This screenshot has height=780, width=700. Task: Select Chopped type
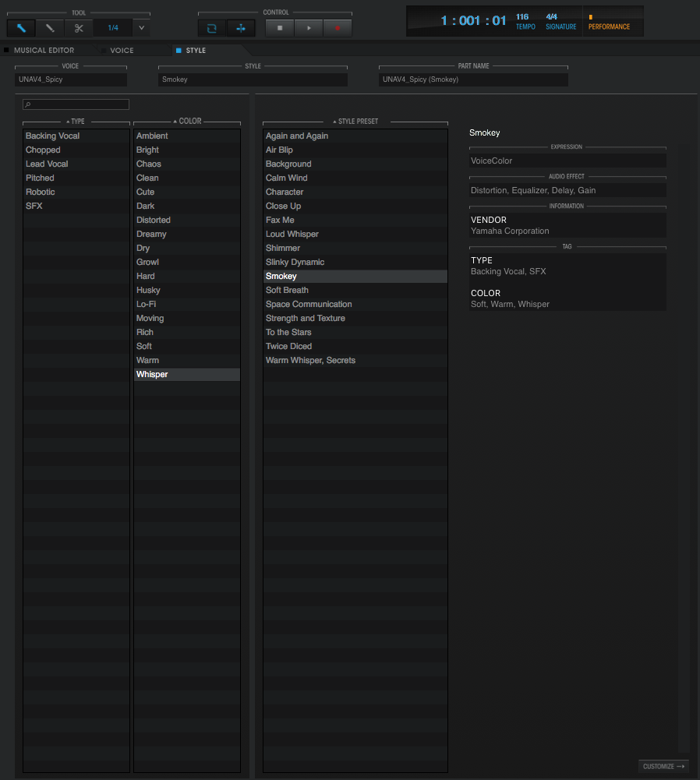pyautogui.click(x=76, y=150)
